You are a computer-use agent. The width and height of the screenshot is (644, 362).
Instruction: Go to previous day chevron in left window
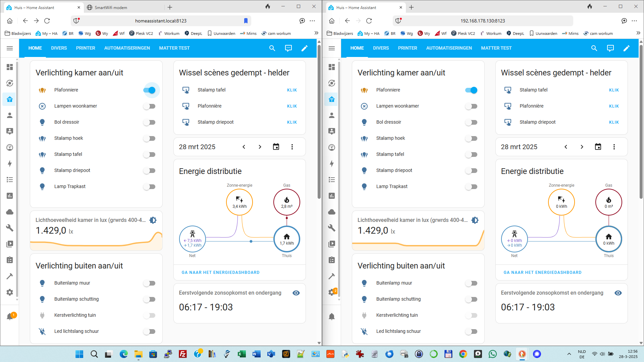pos(244,147)
